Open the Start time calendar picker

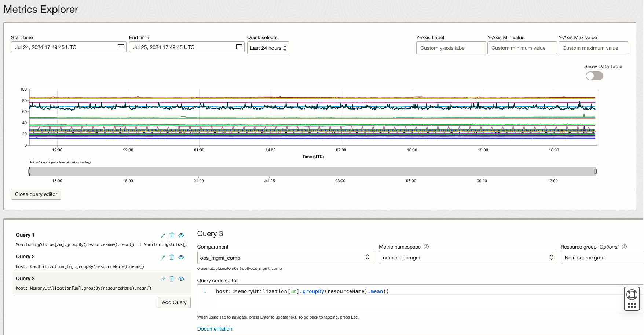(121, 47)
